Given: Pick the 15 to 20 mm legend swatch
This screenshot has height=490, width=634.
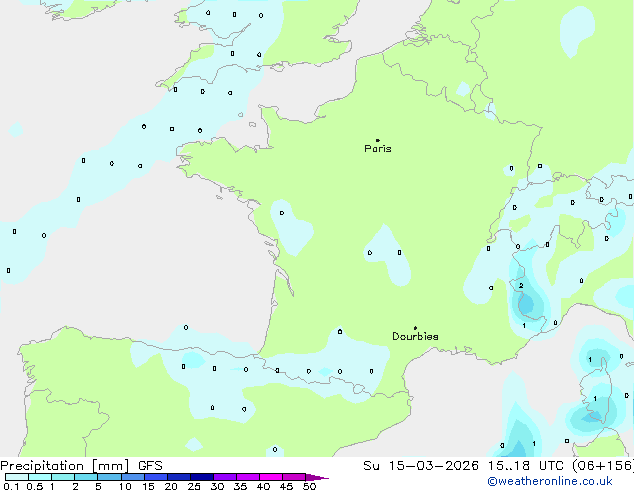Looking at the screenshot, I should pos(156,477).
